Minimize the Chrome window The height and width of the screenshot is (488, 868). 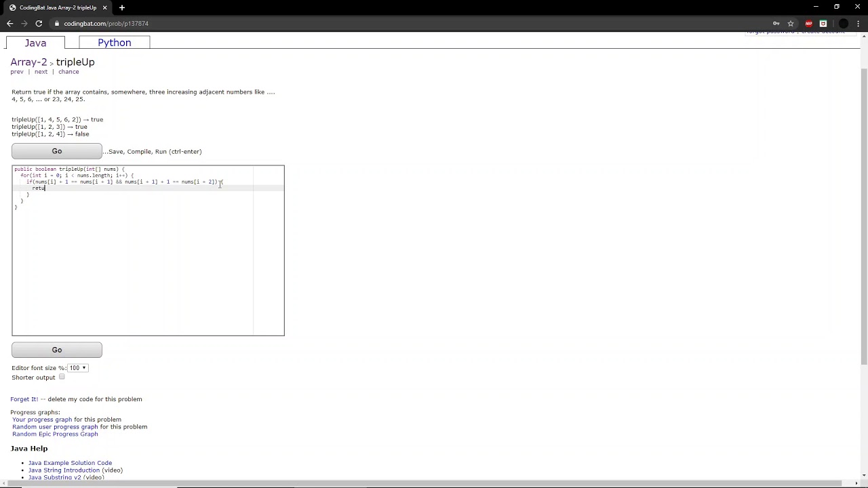[816, 7]
